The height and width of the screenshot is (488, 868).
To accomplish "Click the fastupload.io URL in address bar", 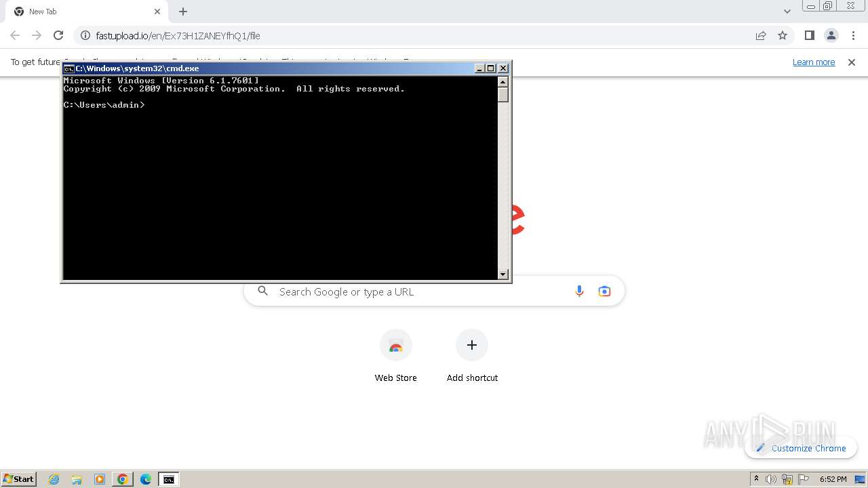I will click(x=178, y=35).
